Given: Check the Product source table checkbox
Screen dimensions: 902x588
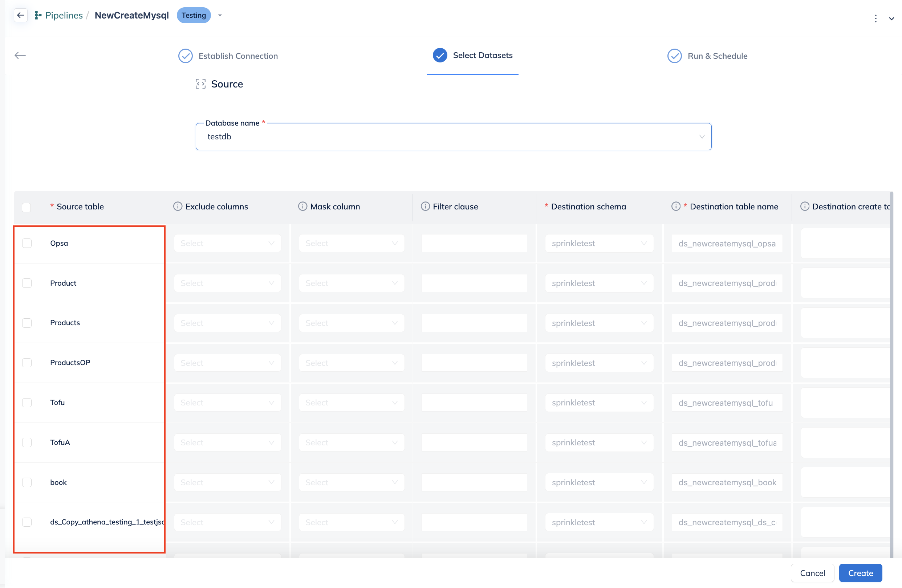Looking at the screenshot, I should point(27,283).
